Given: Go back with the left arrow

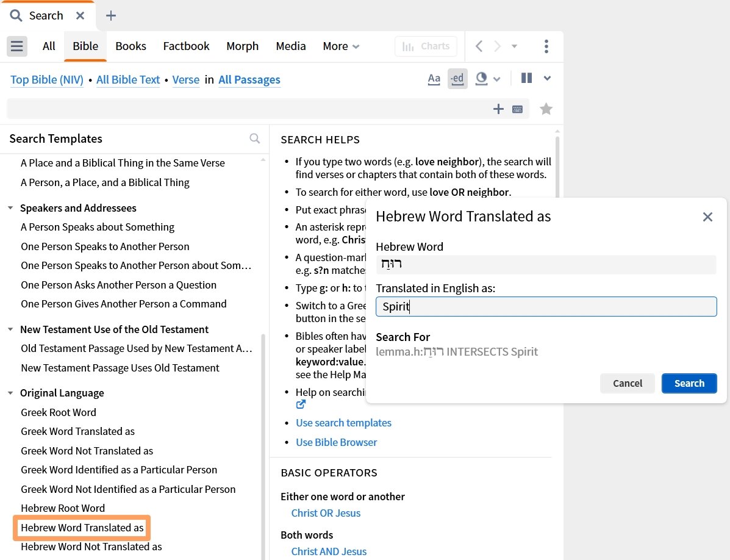Looking at the screenshot, I should [x=479, y=46].
